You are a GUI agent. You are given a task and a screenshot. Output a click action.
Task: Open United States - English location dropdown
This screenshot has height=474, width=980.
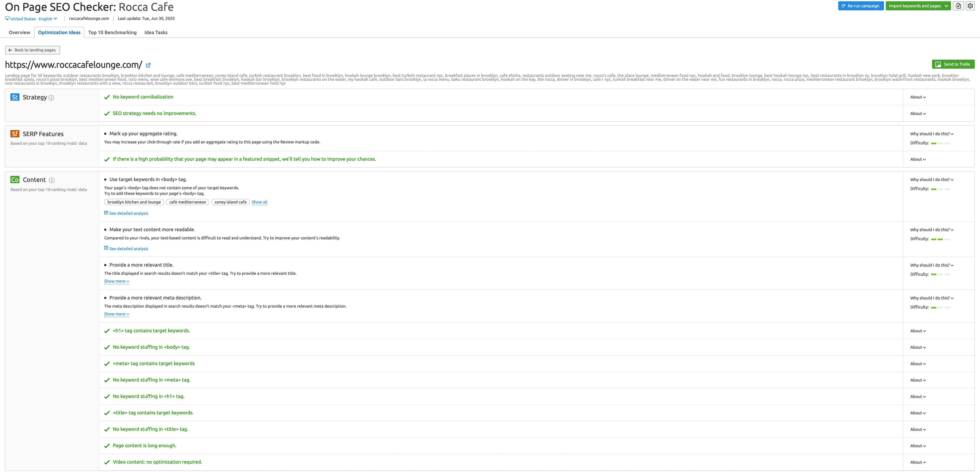[x=31, y=19]
